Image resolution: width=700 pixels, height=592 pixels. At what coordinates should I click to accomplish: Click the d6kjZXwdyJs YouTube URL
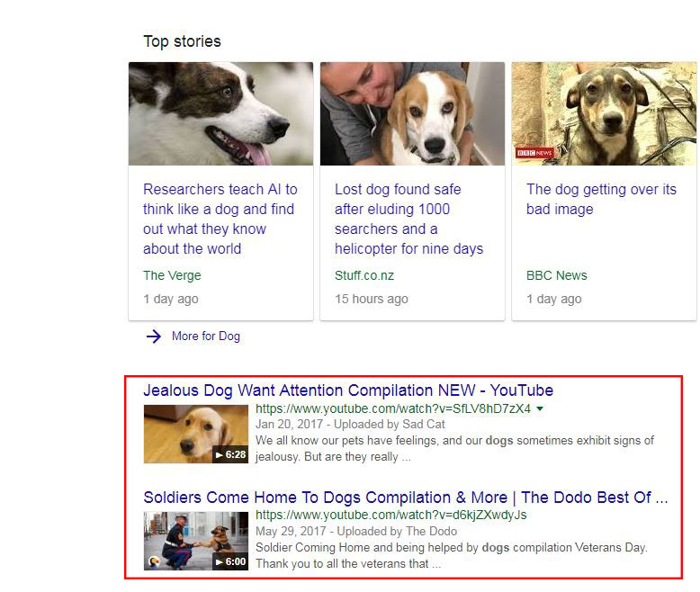click(391, 516)
